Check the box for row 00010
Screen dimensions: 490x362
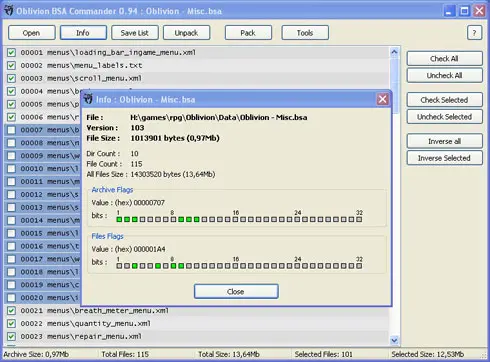click(11, 169)
